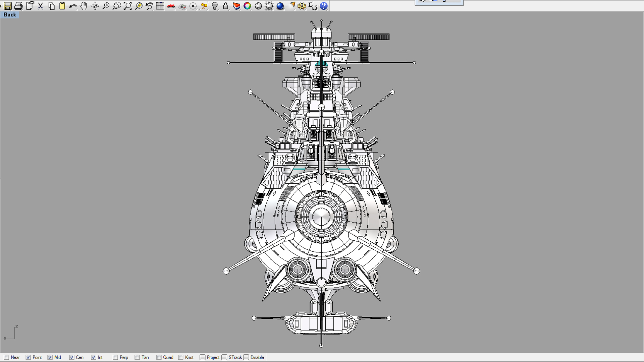Viewport: 644px width, 362px height.
Task: Render with the blue sphere icon
Action: (x=280, y=6)
